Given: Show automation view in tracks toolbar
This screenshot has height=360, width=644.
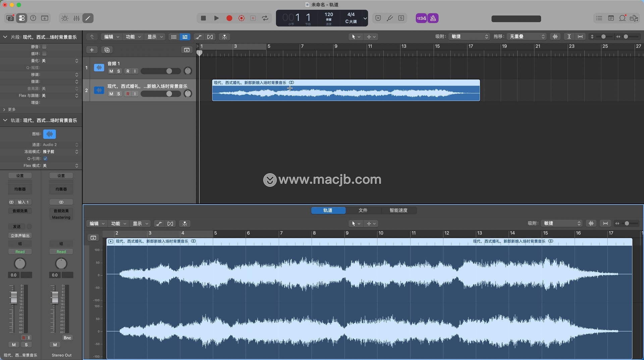Looking at the screenshot, I should tap(199, 37).
